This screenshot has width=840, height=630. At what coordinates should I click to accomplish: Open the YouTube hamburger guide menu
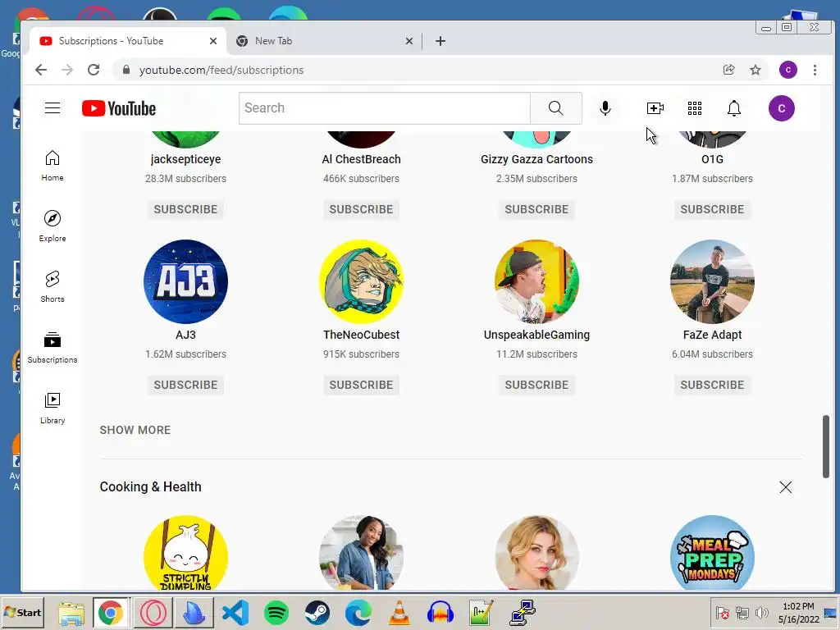[52, 108]
